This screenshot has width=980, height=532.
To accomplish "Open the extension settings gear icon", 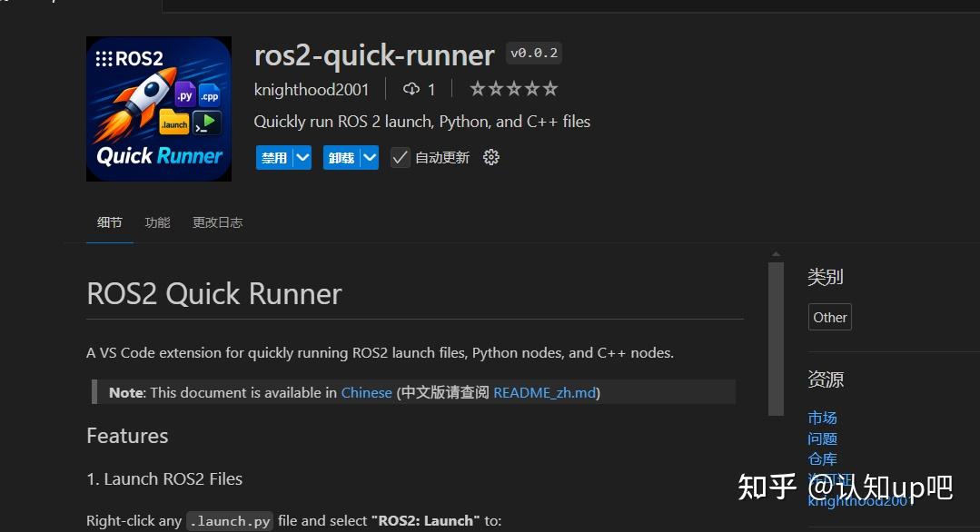I will click(491, 157).
